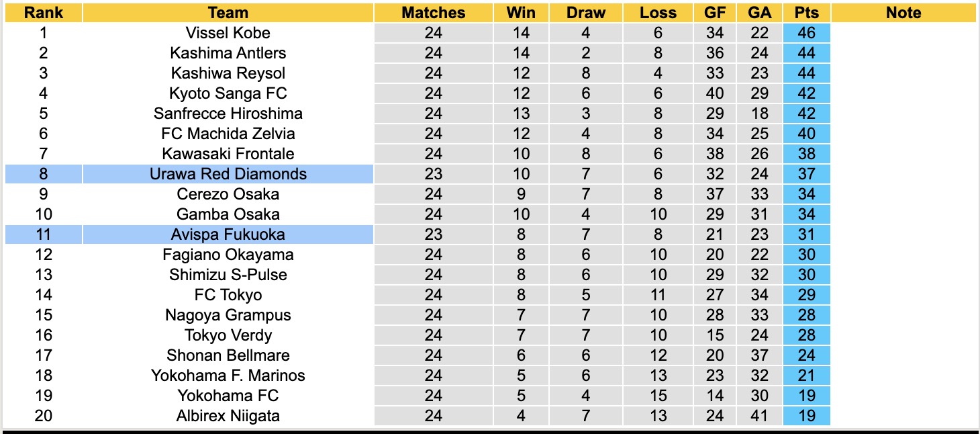This screenshot has height=434, width=980.
Task: Select the GA column header
Action: click(x=760, y=13)
